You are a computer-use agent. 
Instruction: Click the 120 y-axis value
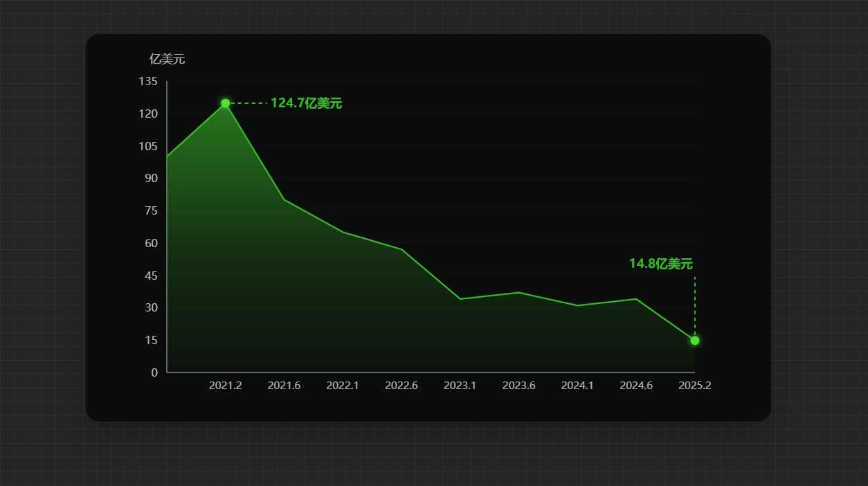[149, 114]
